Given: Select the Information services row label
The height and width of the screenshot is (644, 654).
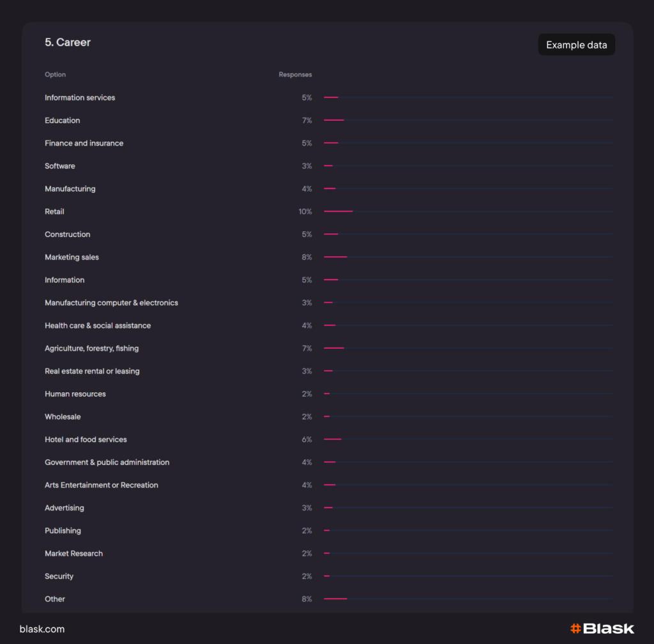Looking at the screenshot, I should click(80, 98).
